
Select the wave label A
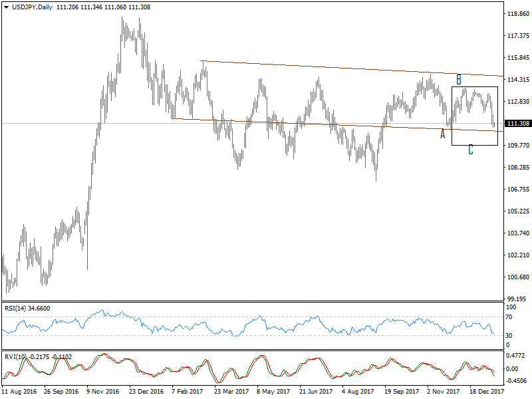(442, 134)
